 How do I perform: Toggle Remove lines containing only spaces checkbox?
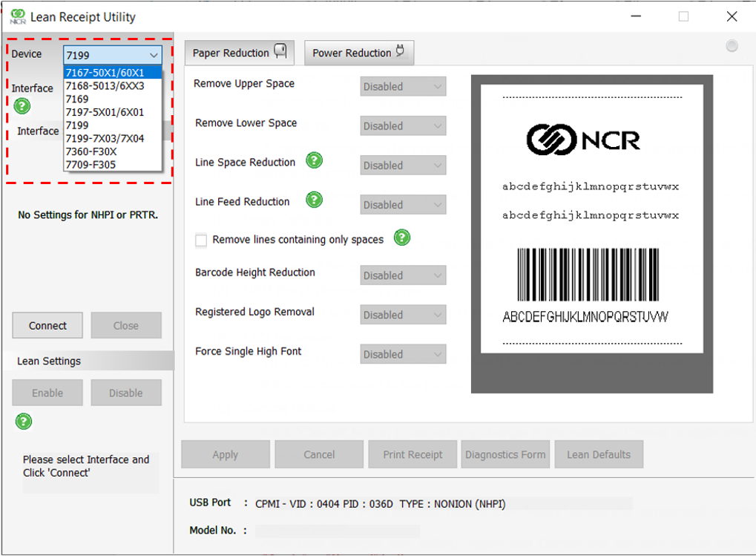201,240
